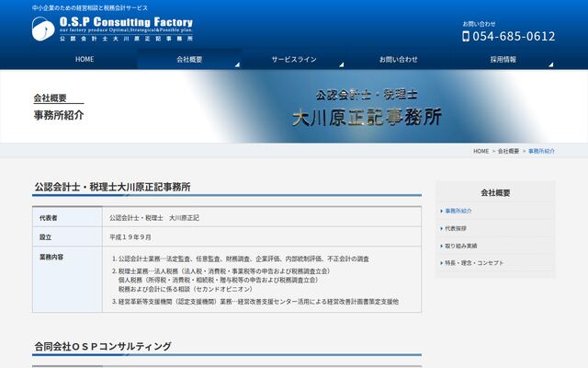The height and width of the screenshot is (368, 588).
Task: Expand the 会社概要 submenu triangle
Action: tap(237, 65)
